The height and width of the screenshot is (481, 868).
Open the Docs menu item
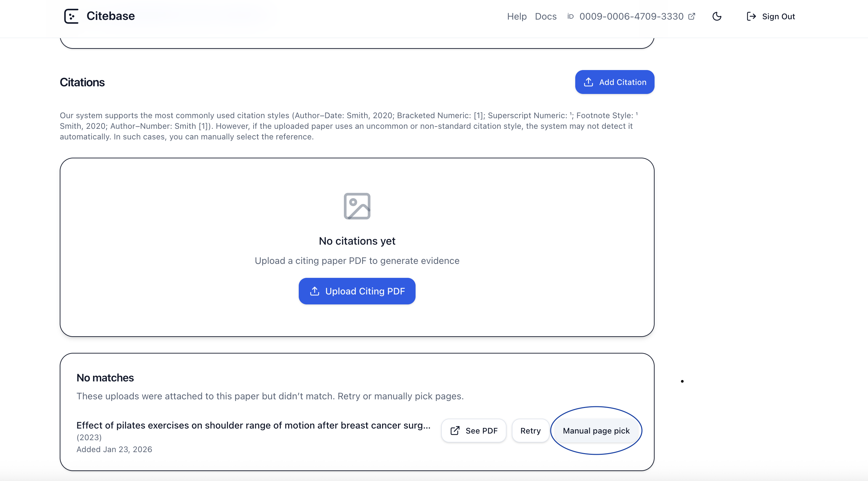(x=546, y=16)
